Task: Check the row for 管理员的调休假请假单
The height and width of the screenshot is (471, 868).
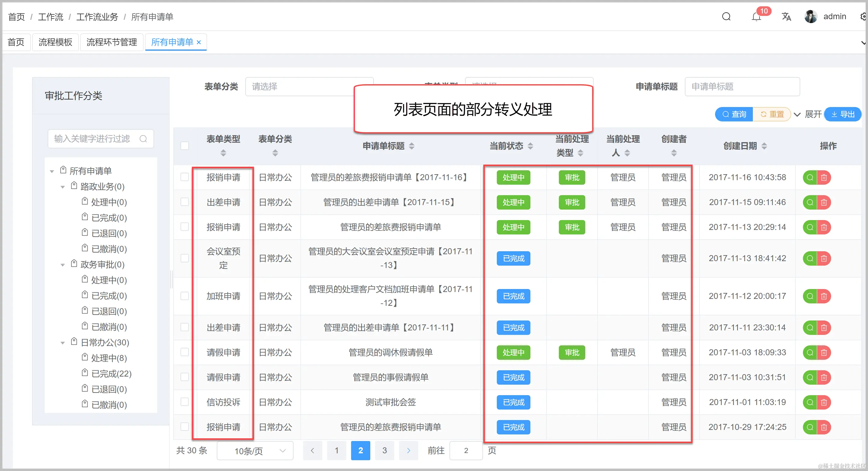Action: 185,352
